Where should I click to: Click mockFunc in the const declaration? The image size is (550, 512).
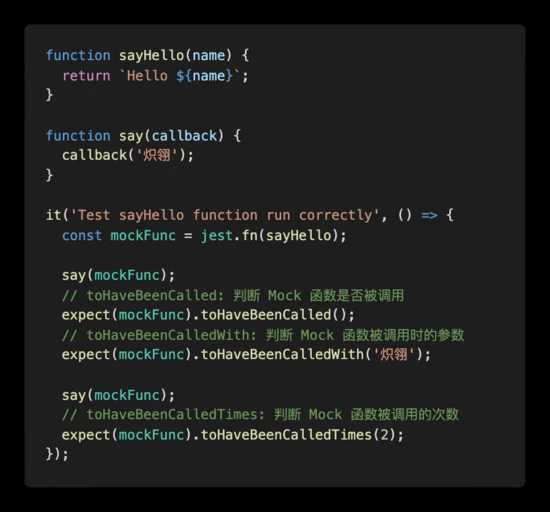tap(143, 235)
